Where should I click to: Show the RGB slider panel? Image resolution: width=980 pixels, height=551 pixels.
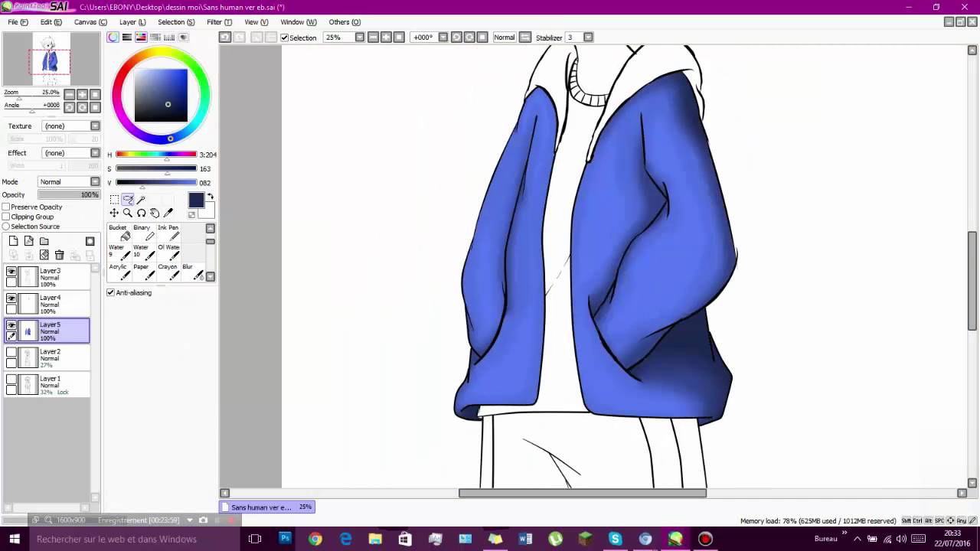(127, 37)
